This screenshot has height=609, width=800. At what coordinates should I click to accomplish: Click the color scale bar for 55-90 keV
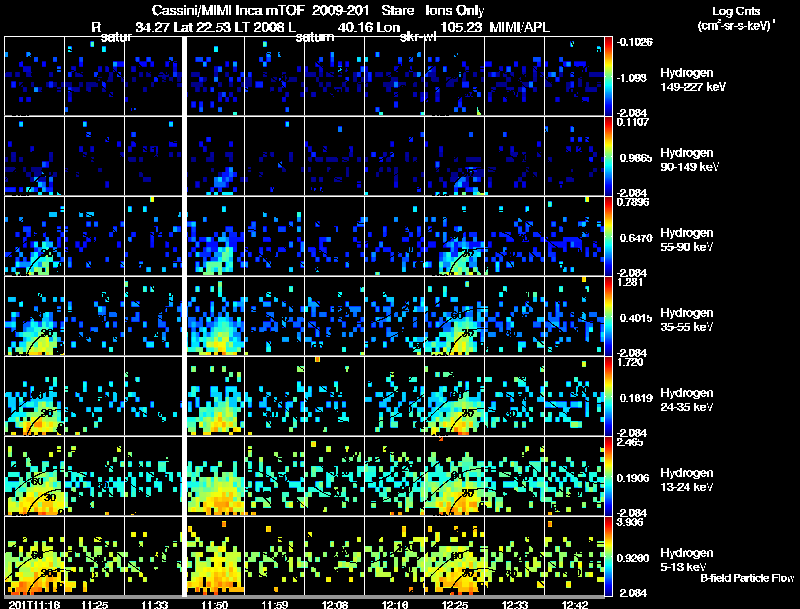pos(608,236)
